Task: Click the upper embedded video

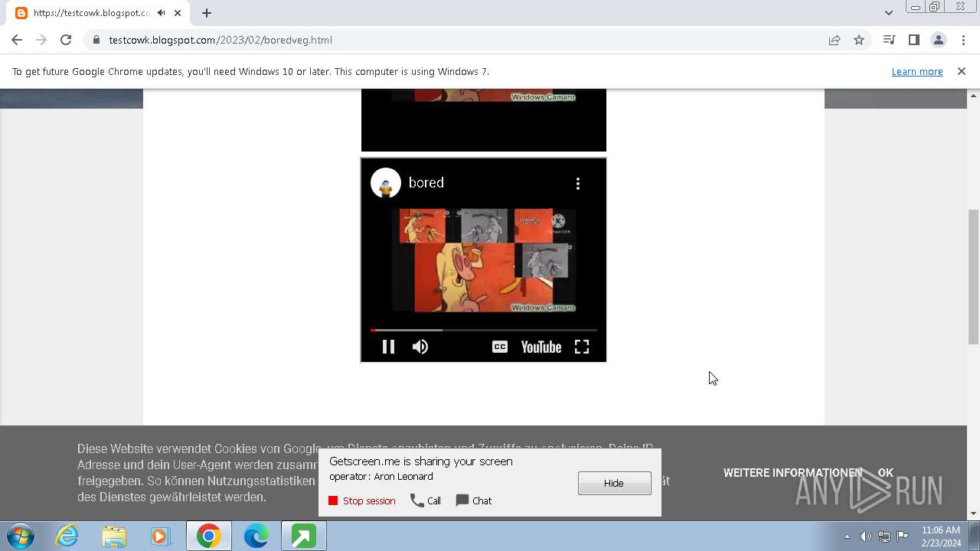Action: click(484, 120)
